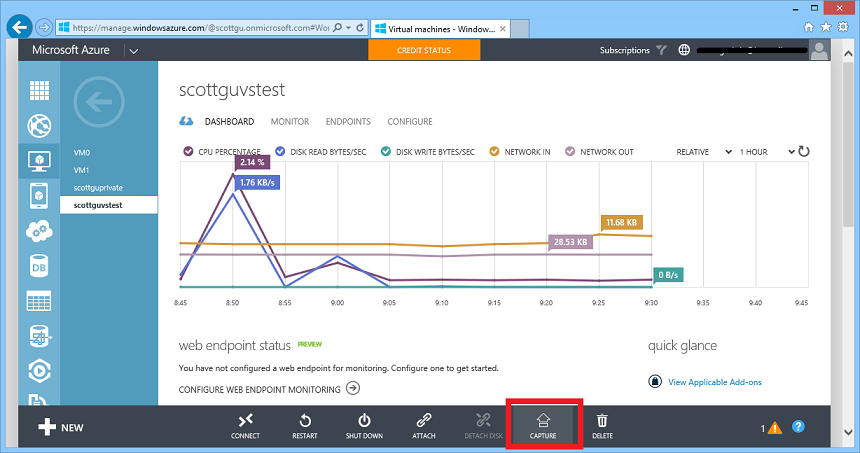The image size is (860, 453).
Task: Open the browser Tools gear icon
Action: click(843, 27)
